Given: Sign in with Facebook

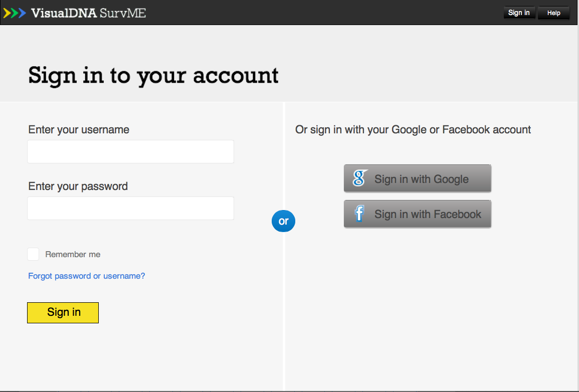Looking at the screenshot, I should tap(417, 214).
